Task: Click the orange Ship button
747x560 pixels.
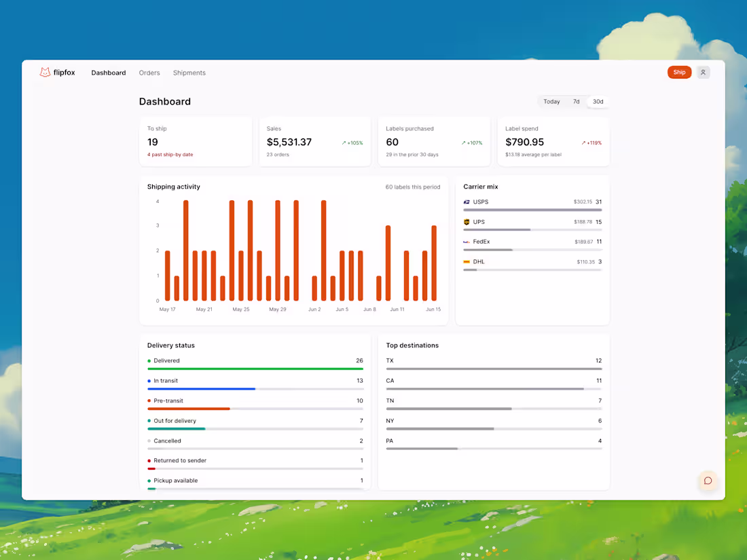Action: [679, 73]
